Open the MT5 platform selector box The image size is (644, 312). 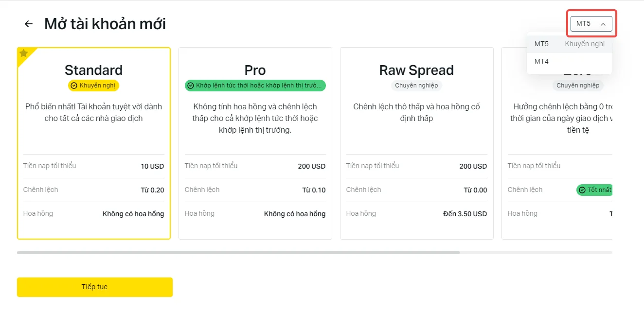pos(591,23)
